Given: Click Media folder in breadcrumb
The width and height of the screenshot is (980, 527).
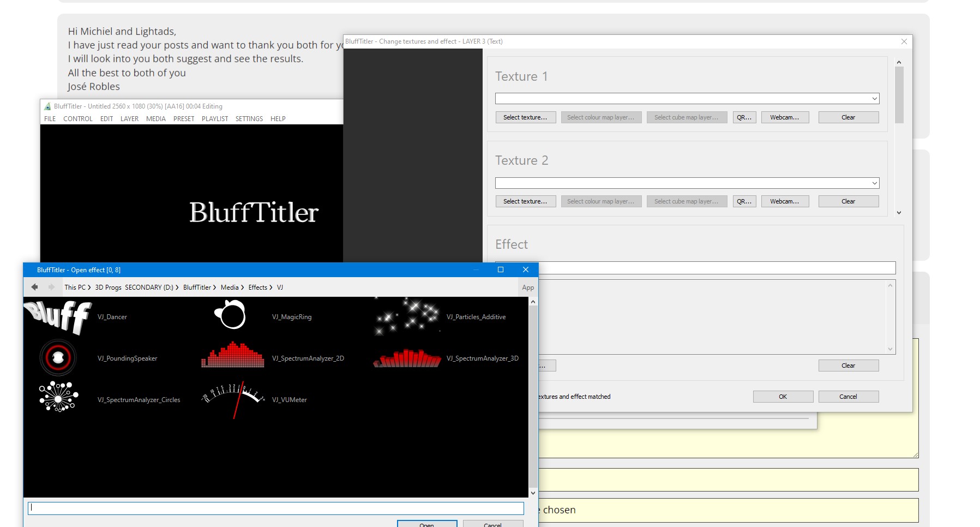Looking at the screenshot, I should pyautogui.click(x=230, y=288).
